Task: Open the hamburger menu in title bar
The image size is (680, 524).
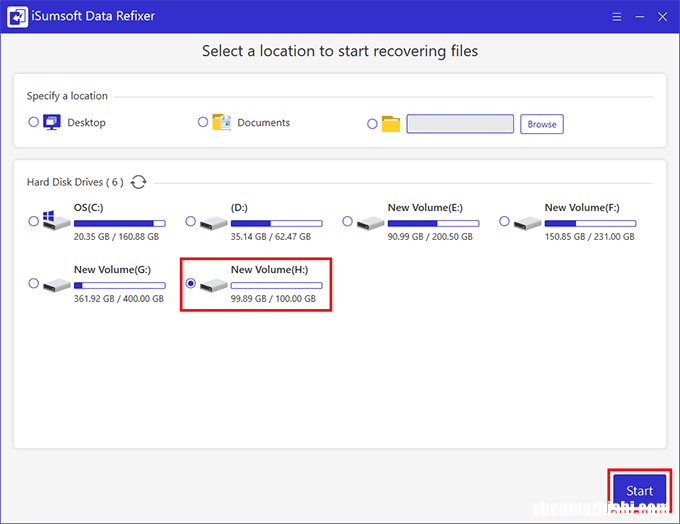Action: (617, 17)
